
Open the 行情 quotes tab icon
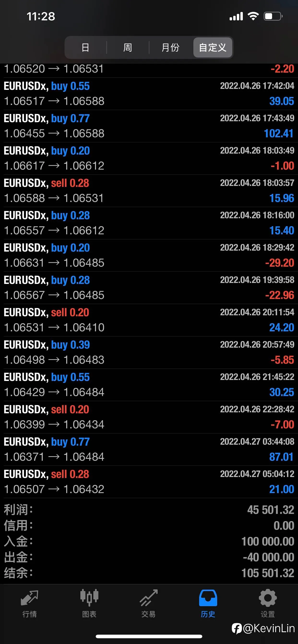(x=30, y=598)
